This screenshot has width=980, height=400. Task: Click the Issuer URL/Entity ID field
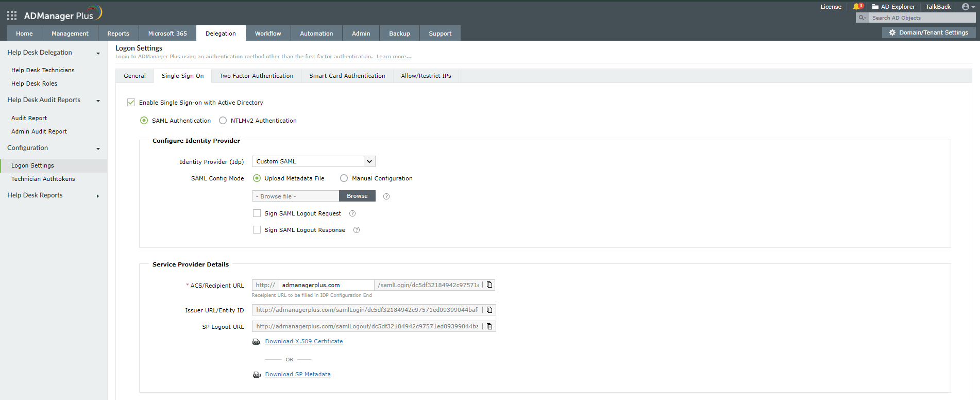click(x=367, y=310)
